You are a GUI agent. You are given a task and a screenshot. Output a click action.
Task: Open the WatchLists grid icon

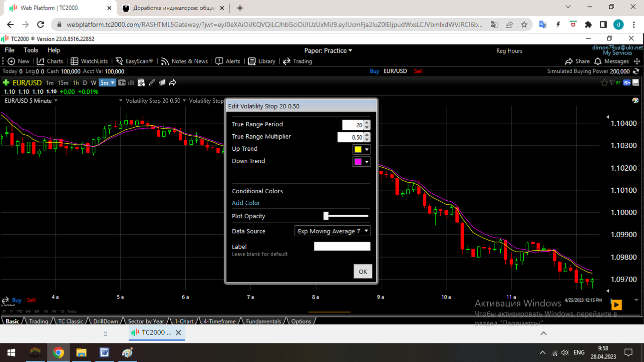pos(74,61)
